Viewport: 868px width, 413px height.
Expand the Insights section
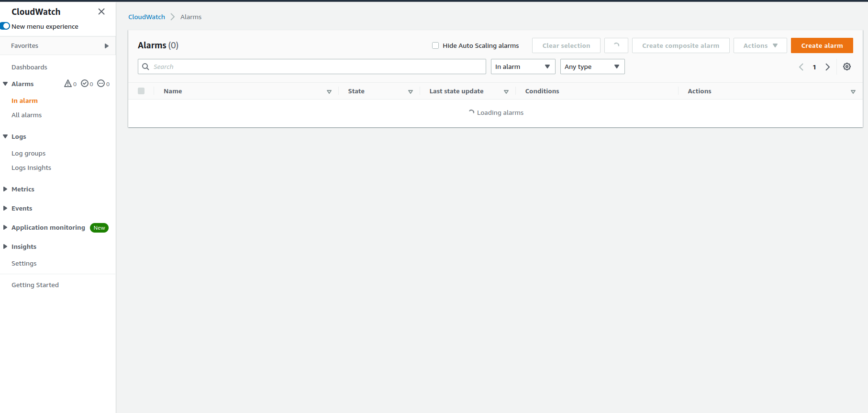pos(5,246)
